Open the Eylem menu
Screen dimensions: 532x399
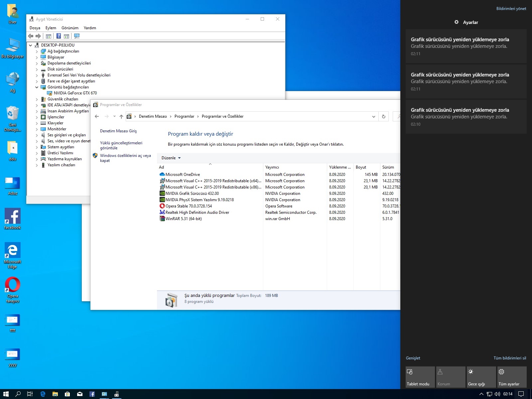coord(51,28)
